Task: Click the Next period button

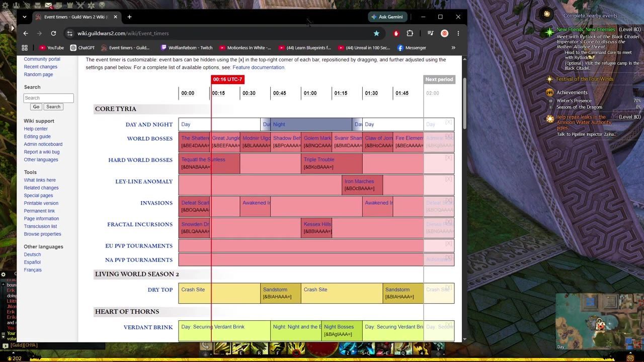Action: (439, 79)
